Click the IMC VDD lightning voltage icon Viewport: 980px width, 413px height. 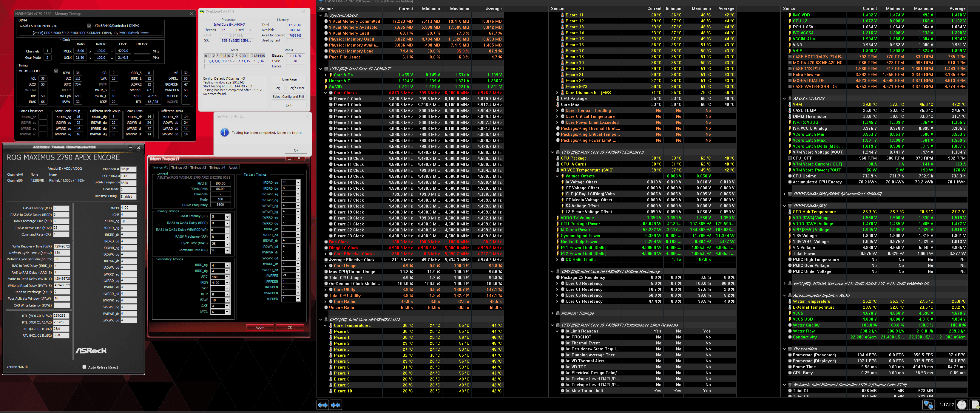(790, 15)
